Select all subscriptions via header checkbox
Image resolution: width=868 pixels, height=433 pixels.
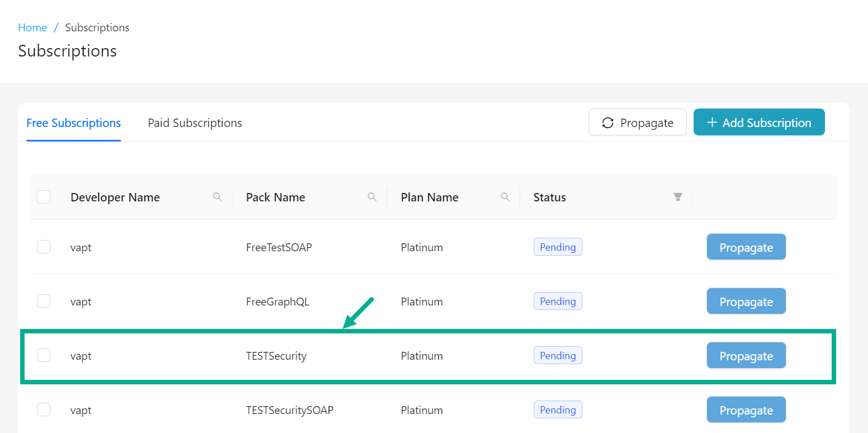pos(44,197)
